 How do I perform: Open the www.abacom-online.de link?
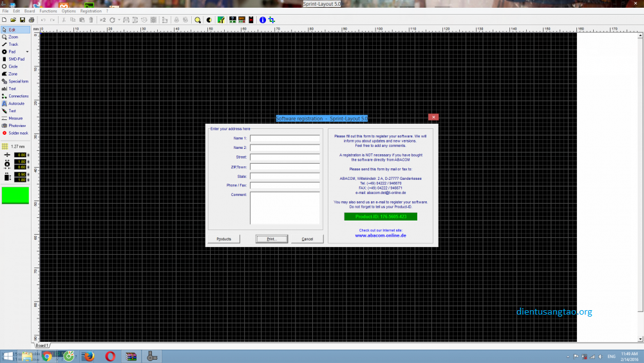(x=381, y=235)
